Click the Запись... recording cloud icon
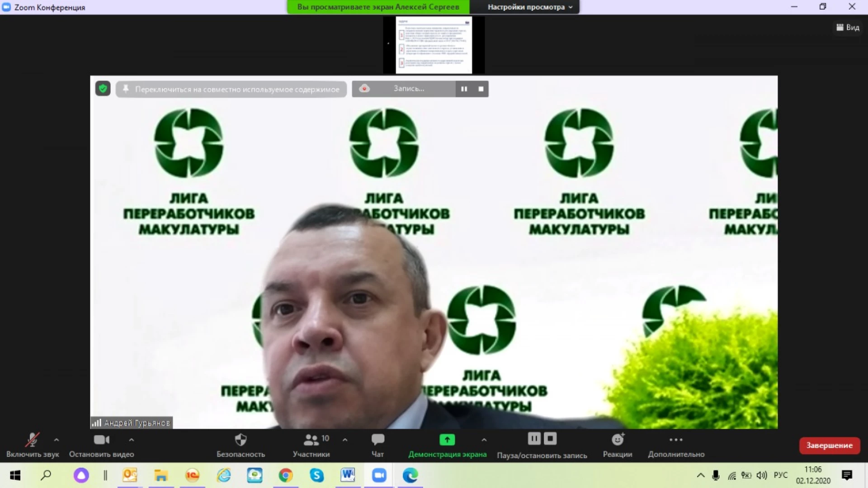 click(364, 89)
